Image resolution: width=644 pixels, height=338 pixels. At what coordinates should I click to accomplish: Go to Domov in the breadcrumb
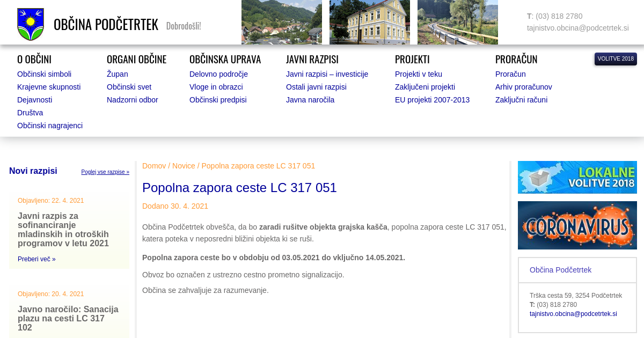[154, 166]
